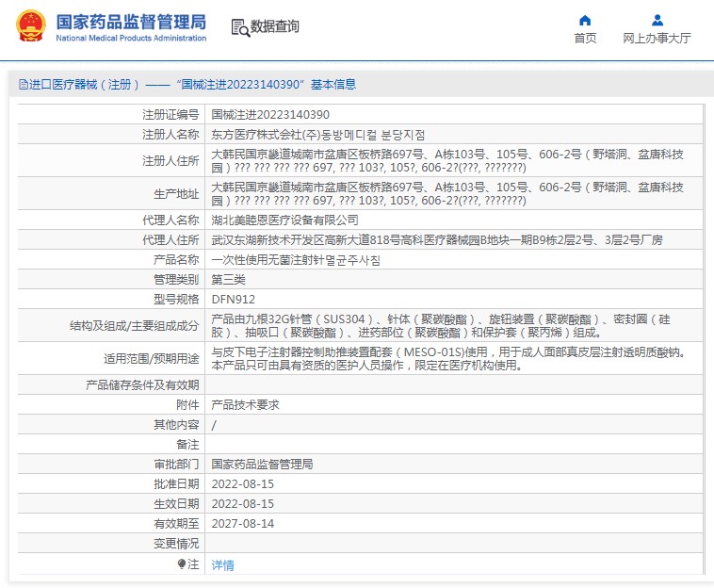Click the online service hall person icon

pyautogui.click(x=657, y=20)
